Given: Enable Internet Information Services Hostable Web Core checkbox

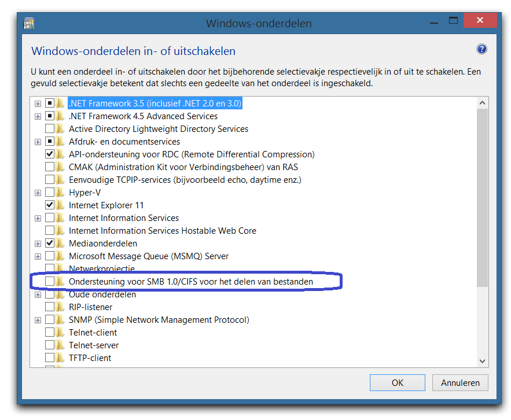Looking at the screenshot, I should pos(50,230).
